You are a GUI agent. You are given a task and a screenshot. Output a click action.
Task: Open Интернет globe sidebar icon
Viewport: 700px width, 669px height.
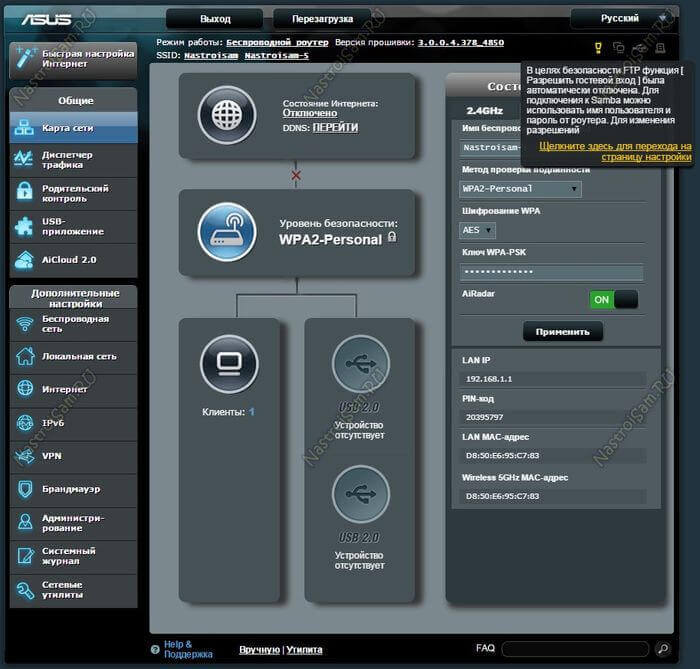pyautogui.click(x=25, y=388)
